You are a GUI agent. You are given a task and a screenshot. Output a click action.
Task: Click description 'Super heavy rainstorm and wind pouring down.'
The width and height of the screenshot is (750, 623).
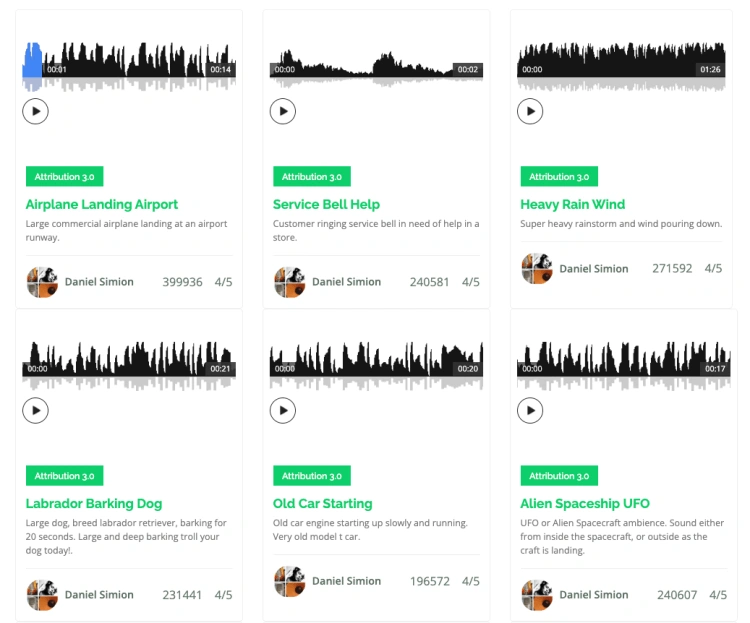click(x=621, y=223)
